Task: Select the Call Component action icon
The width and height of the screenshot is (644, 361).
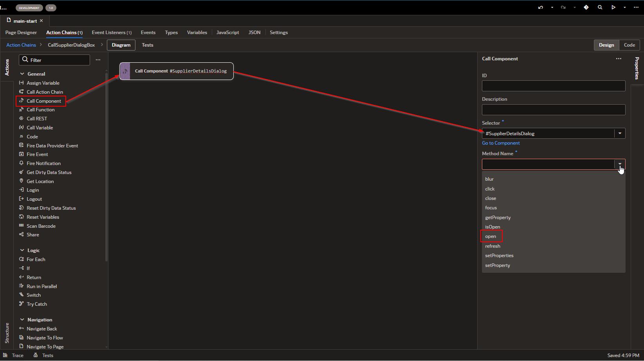Action: (22, 101)
